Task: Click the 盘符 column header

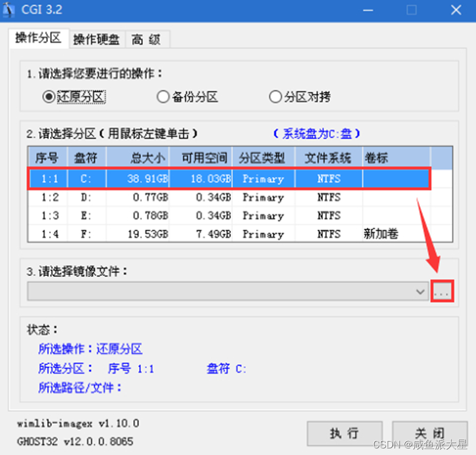Action: (x=86, y=158)
